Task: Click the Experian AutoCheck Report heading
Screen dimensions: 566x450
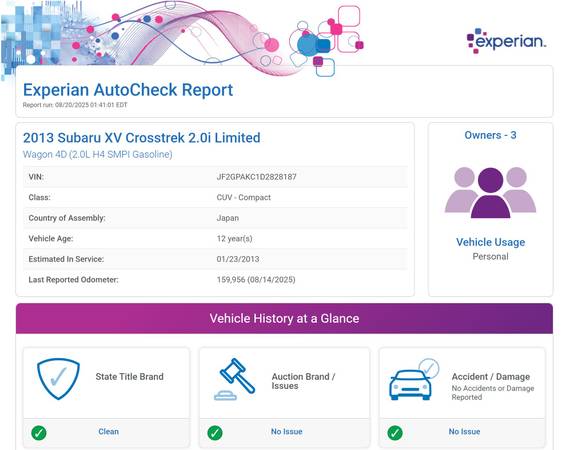Action: click(128, 90)
